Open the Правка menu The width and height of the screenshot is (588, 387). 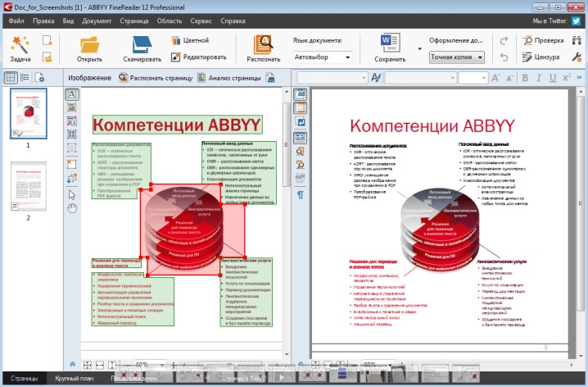[x=43, y=21]
